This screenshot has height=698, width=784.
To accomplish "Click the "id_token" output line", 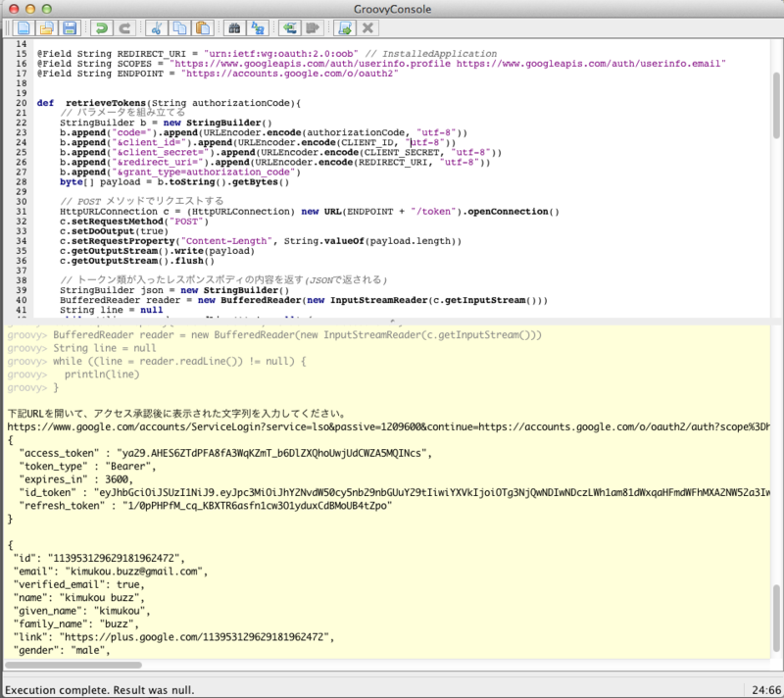I will pyautogui.click(x=395, y=492).
